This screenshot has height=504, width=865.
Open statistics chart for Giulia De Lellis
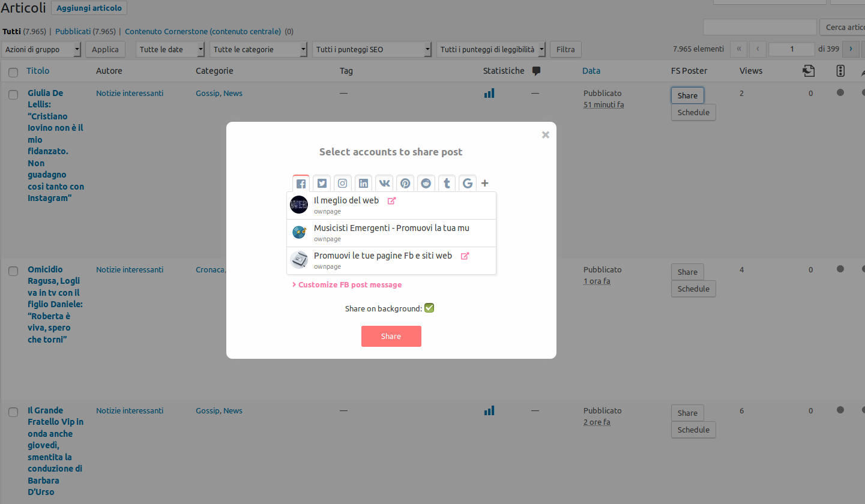(489, 93)
